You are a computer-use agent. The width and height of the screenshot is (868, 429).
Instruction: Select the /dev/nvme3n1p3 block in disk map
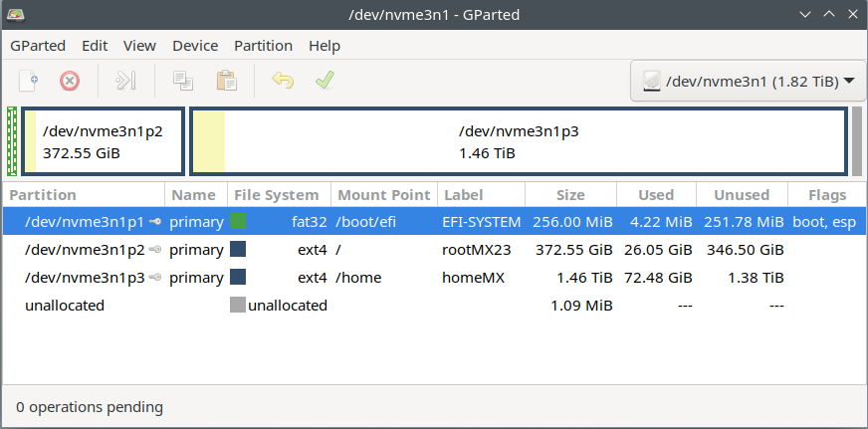(519, 141)
